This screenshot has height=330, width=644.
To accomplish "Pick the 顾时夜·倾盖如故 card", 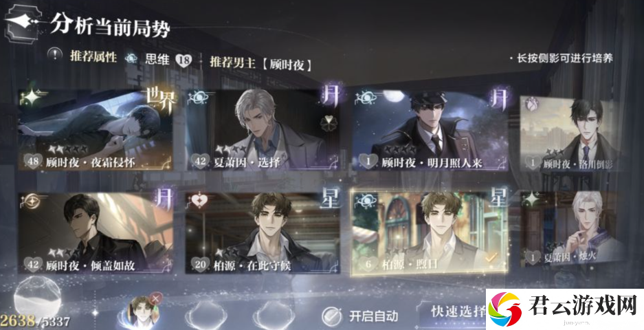I will point(96,233).
